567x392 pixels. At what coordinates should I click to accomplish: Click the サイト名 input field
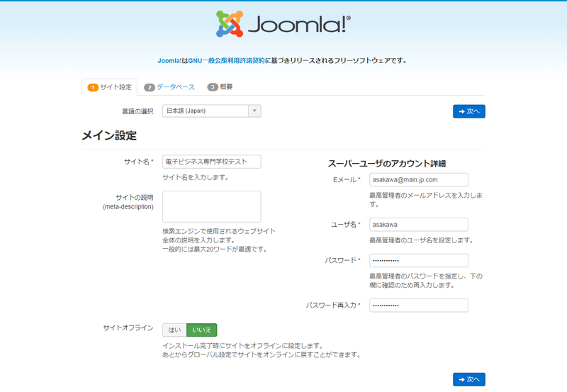[x=211, y=162]
